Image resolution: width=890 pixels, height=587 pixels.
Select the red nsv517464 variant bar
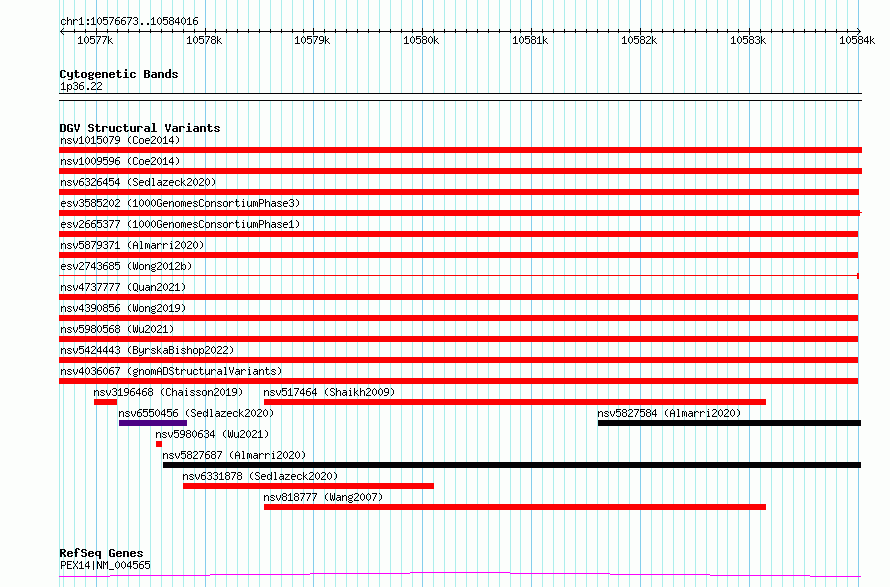515,402
